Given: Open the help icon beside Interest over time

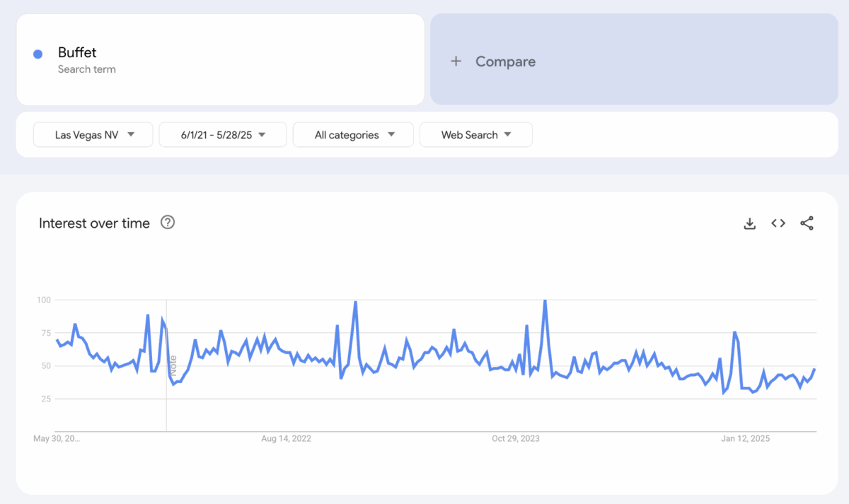Looking at the screenshot, I should pos(168,223).
